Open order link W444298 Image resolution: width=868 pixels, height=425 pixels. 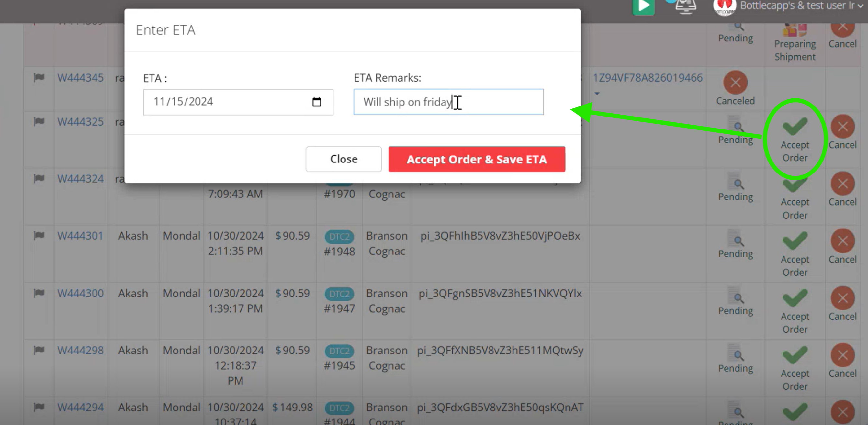point(80,350)
